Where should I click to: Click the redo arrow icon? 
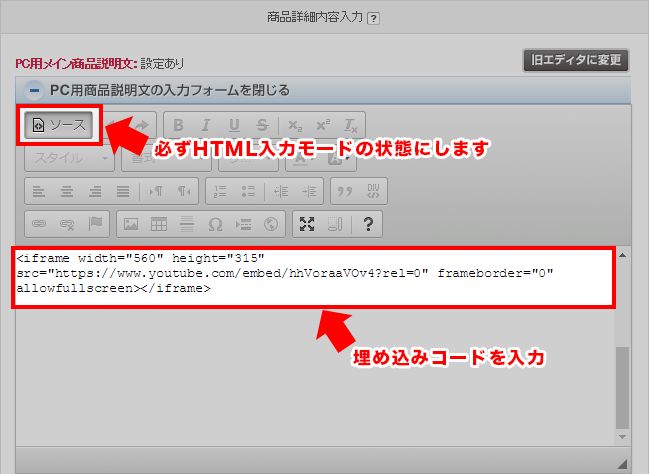(142, 125)
